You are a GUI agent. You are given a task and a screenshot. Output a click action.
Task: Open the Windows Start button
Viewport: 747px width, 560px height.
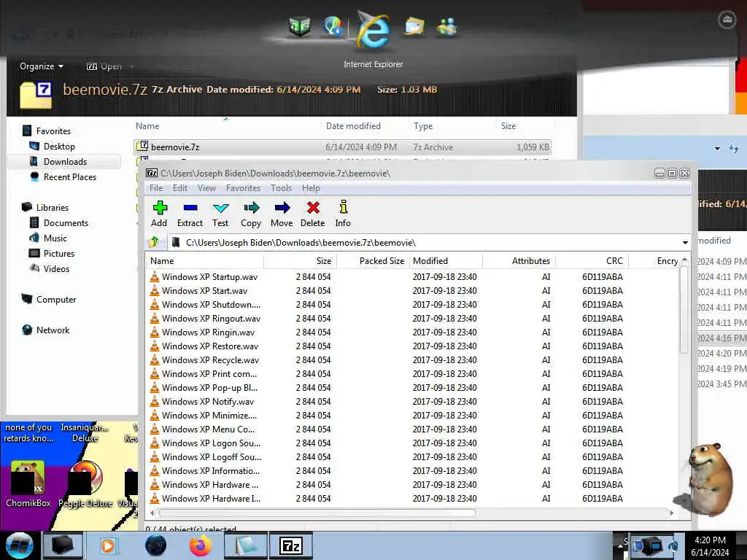[19, 545]
